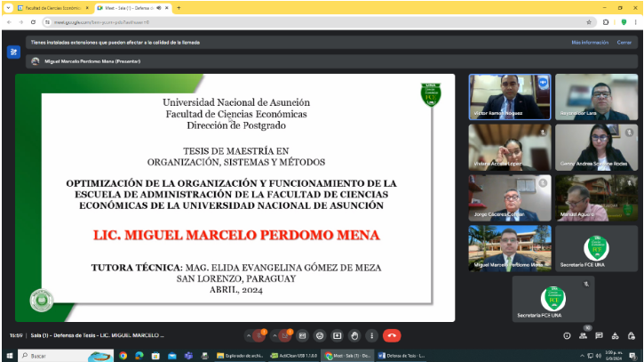Toggle the microphone mute button

coord(259,335)
